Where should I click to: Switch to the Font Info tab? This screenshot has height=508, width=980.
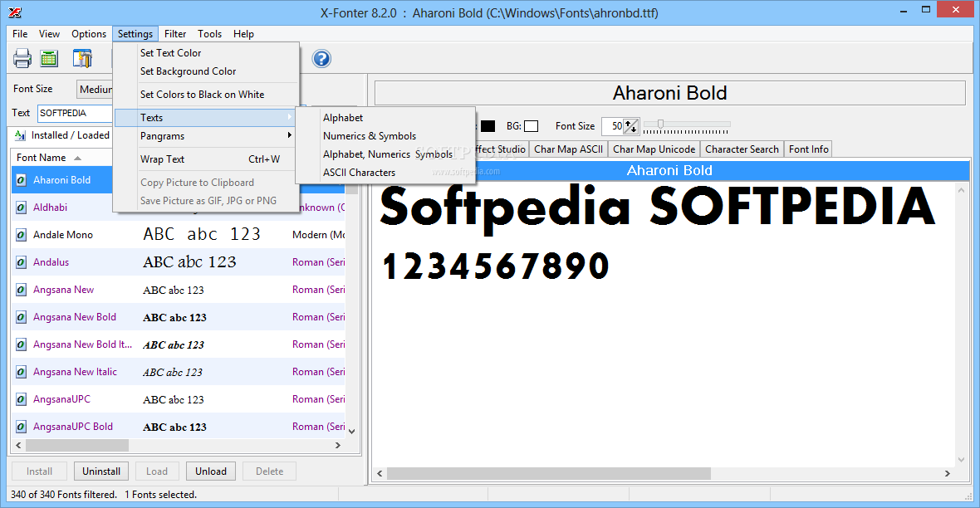coord(808,149)
